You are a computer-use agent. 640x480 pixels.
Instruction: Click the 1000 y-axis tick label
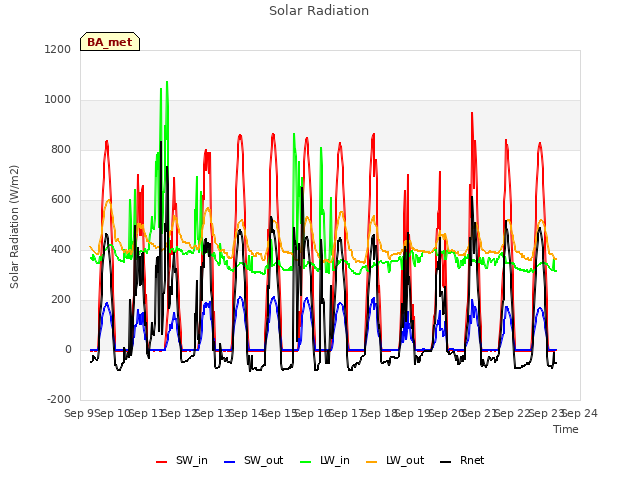tap(58, 100)
